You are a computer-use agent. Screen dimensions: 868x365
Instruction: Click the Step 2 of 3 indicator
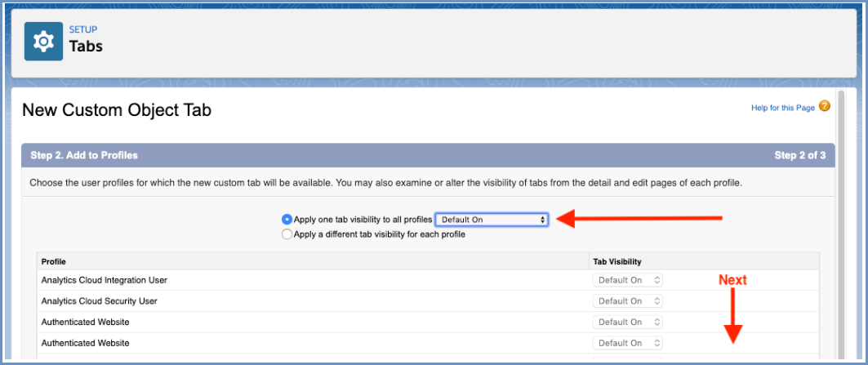(x=800, y=156)
